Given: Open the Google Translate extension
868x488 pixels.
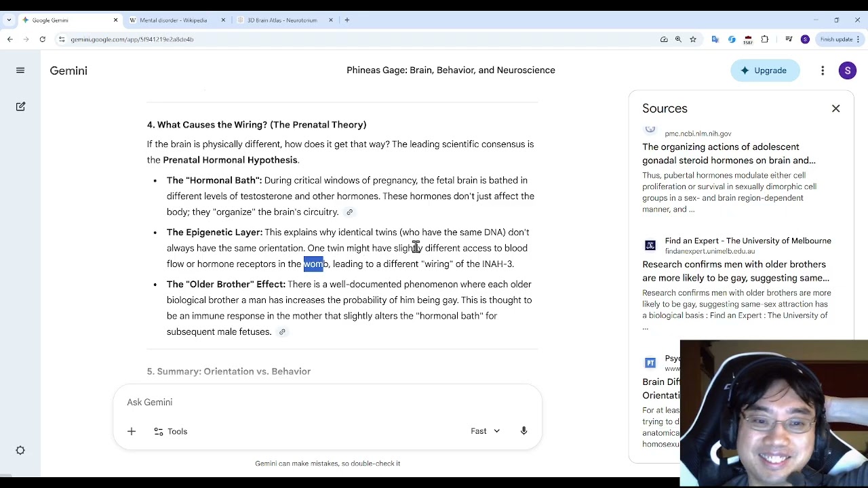Looking at the screenshot, I should (715, 39).
